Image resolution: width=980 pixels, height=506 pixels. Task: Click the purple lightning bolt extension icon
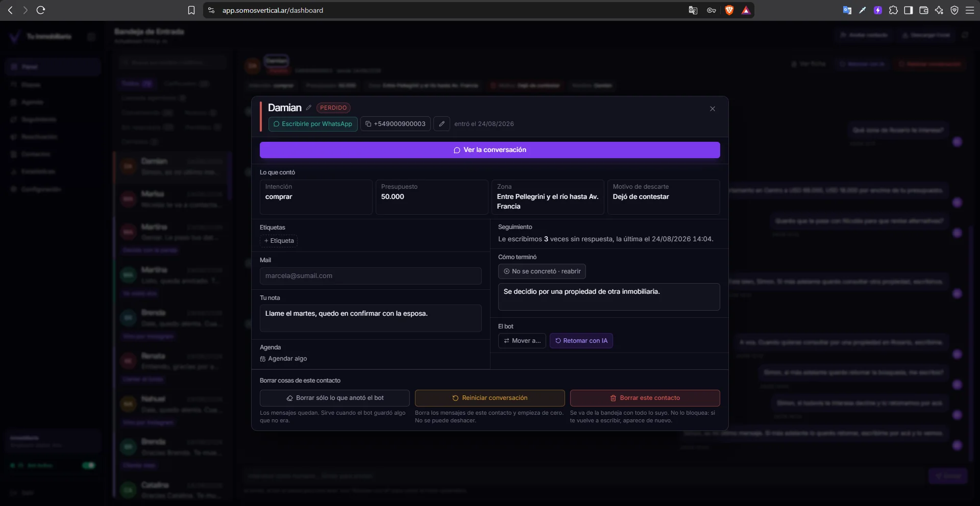(878, 10)
